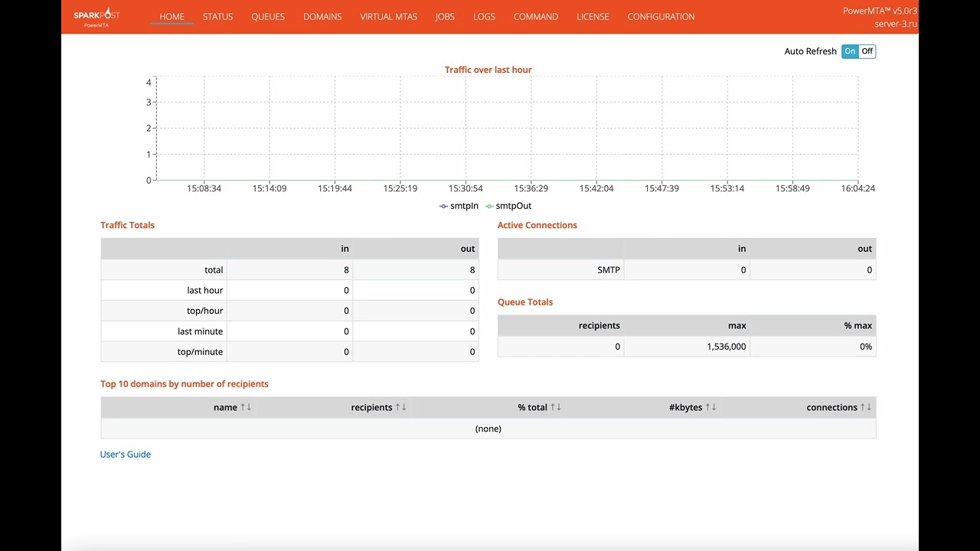
Task: Open the COMMAND menu item
Action: point(536,17)
